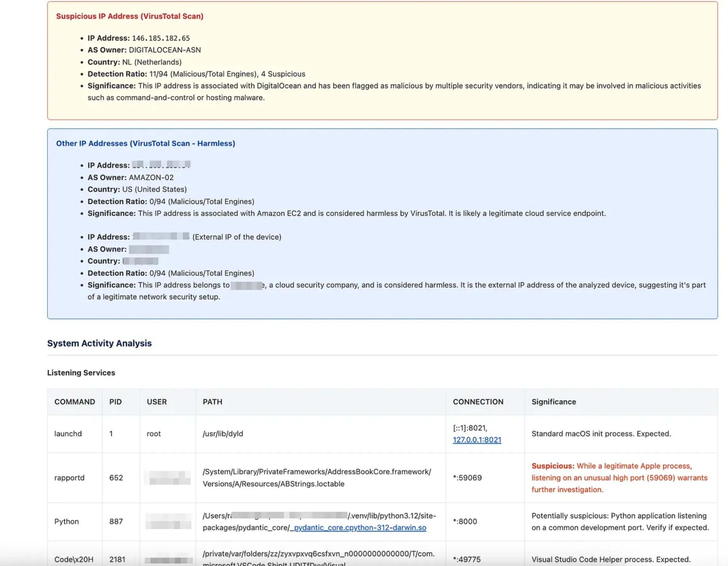Click the "11/94" detection ratio line
The height and width of the screenshot is (566, 728).
click(196, 74)
